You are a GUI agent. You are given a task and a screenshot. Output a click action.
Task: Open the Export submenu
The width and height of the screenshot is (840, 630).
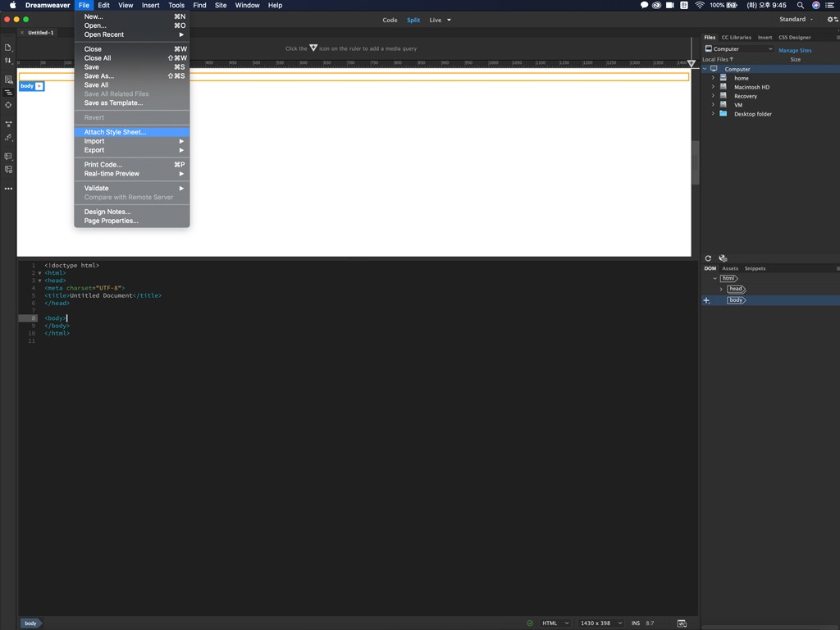point(132,150)
